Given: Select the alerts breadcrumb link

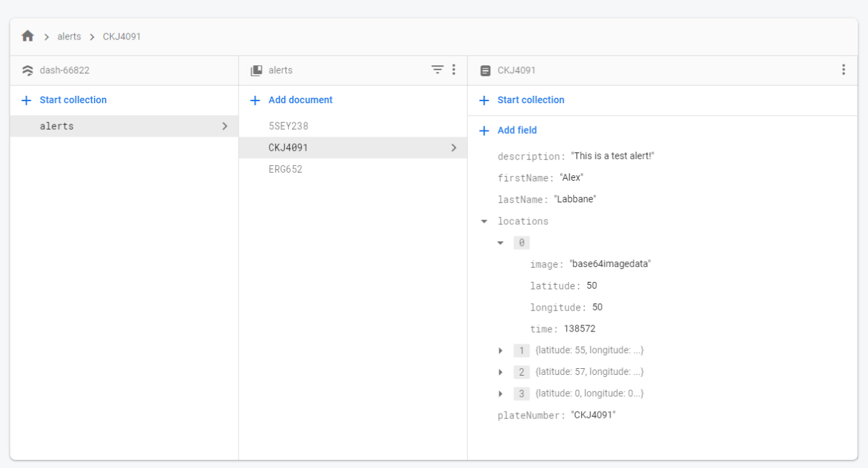Looking at the screenshot, I should 69,37.
